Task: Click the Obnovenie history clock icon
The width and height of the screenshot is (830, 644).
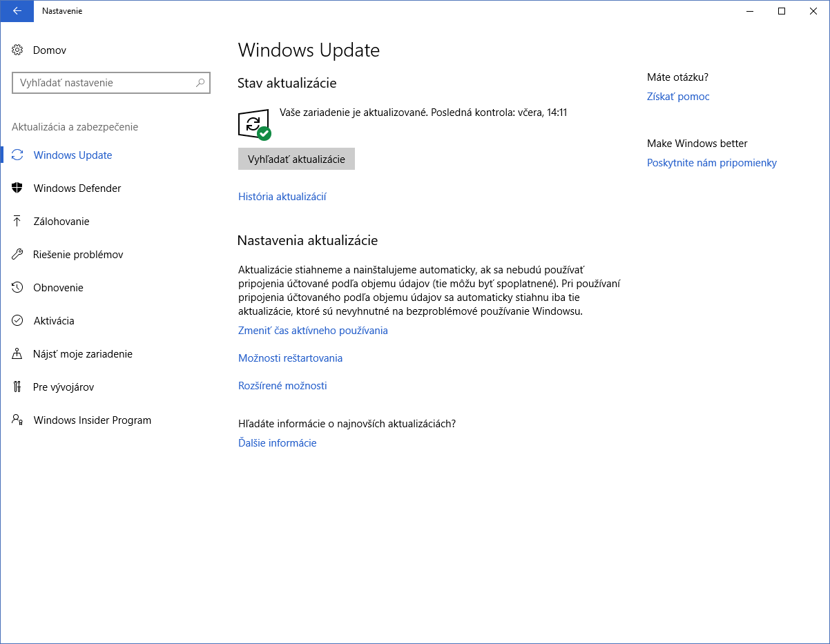Action: [18, 288]
